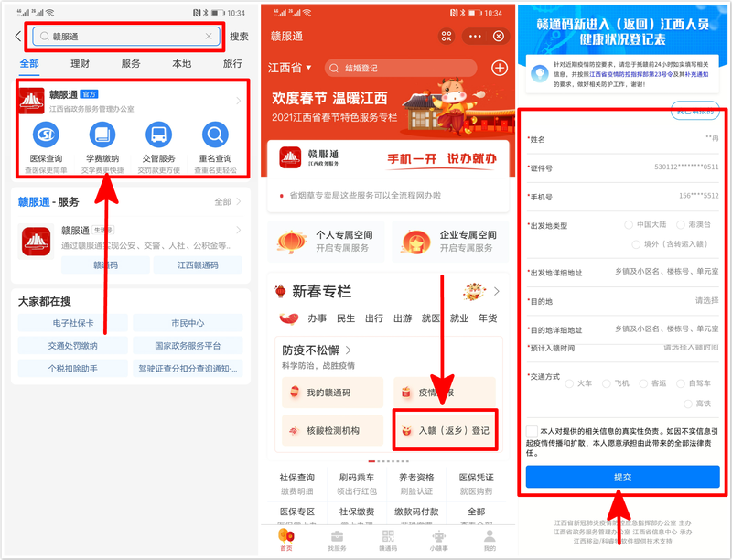This screenshot has width=732, height=560.
Task: Open 医保查询 service icon
Action: coord(46,135)
